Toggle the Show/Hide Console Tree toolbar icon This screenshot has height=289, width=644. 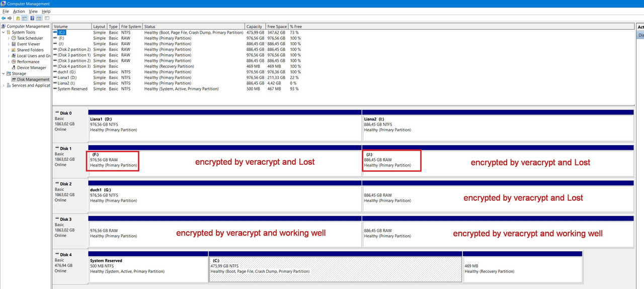pos(25,18)
